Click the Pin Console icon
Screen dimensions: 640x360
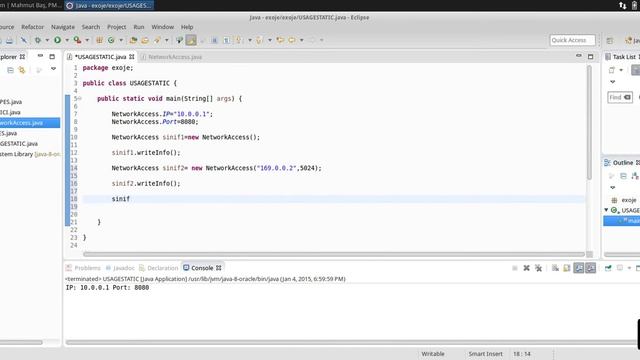pos(608,268)
